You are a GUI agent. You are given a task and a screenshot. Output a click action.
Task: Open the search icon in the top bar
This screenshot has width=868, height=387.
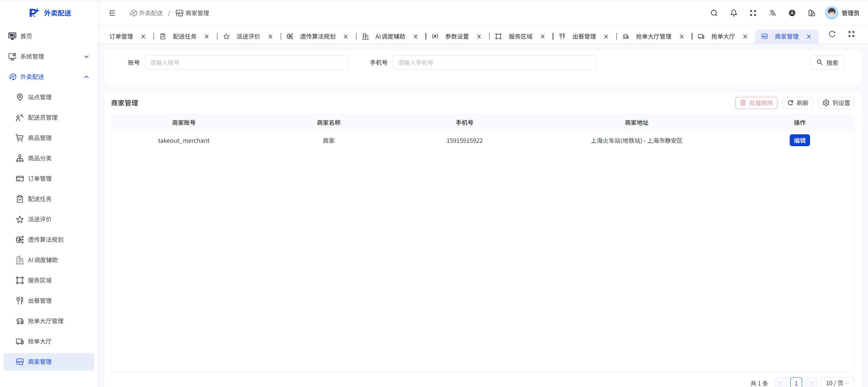[x=714, y=13]
